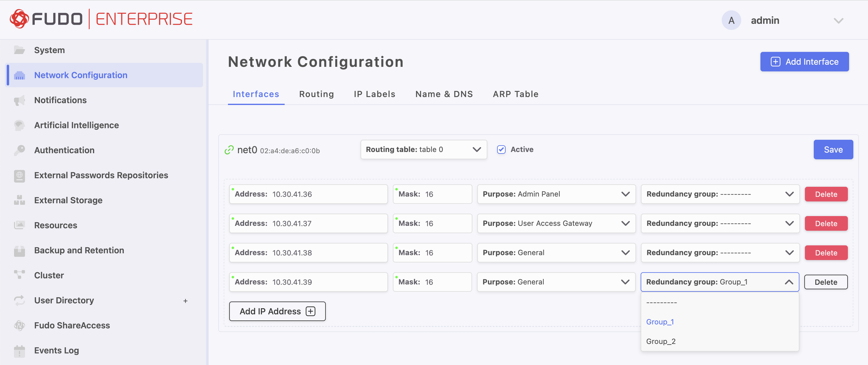The width and height of the screenshot is (868, 365).
Task: Click the Address field containing 10.30.41.39
Action: tap(308, 282)
